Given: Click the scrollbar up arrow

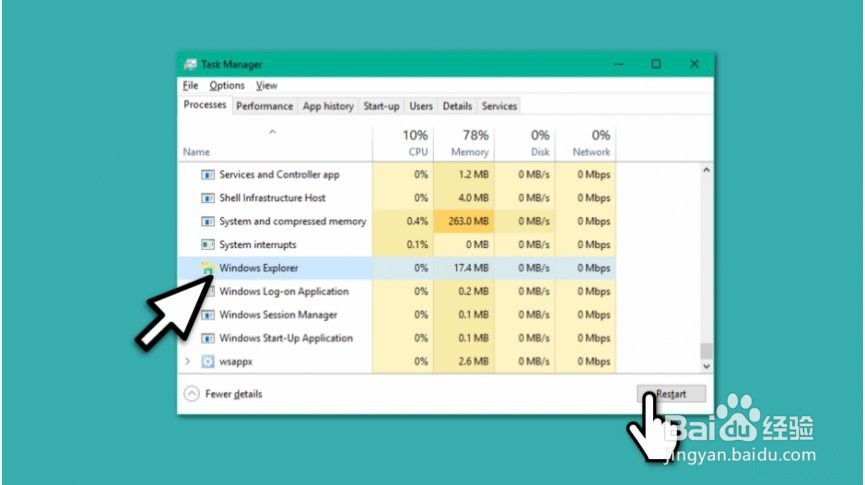Looking at the screenshot, I should point(706,170).
